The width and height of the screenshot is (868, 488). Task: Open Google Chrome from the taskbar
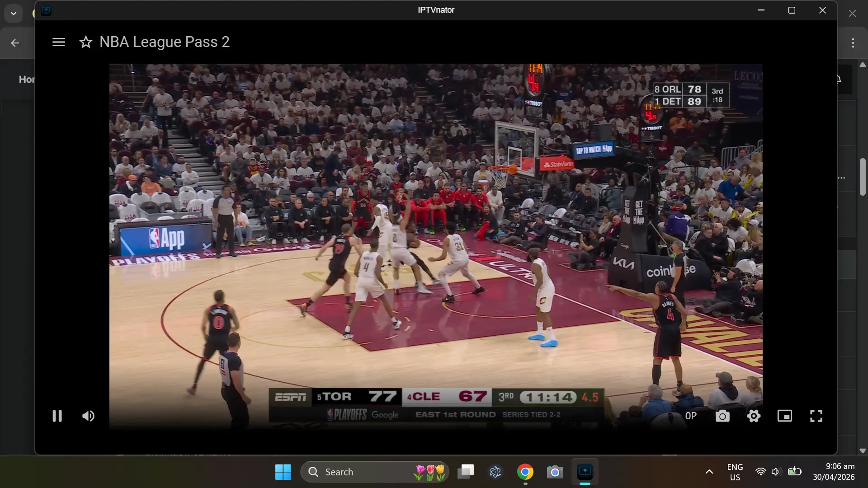[525, 472]
